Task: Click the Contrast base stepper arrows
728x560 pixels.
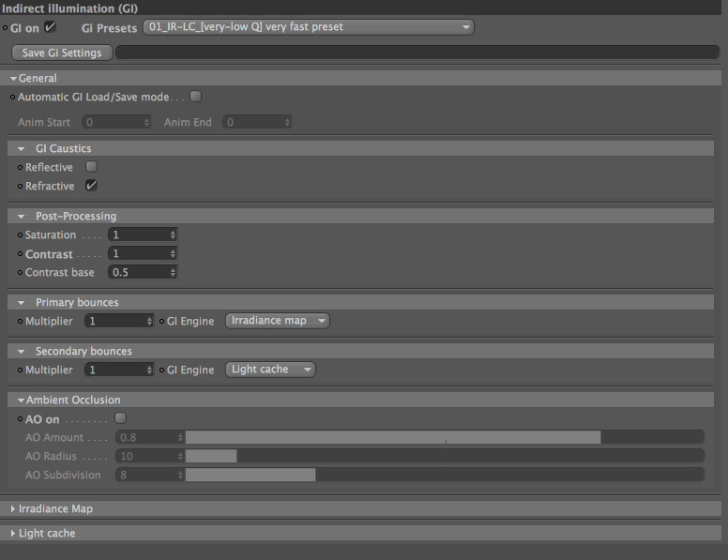Action: (173, 272)
